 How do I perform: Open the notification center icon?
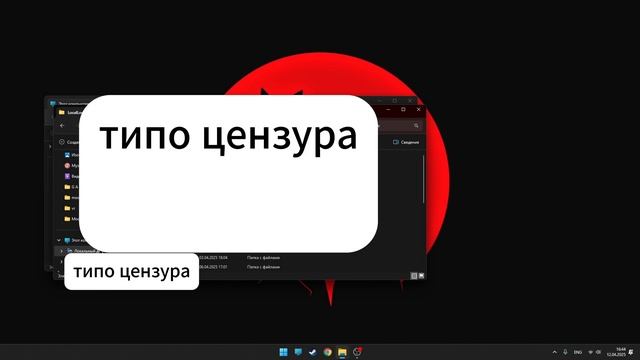coord(631,352)
